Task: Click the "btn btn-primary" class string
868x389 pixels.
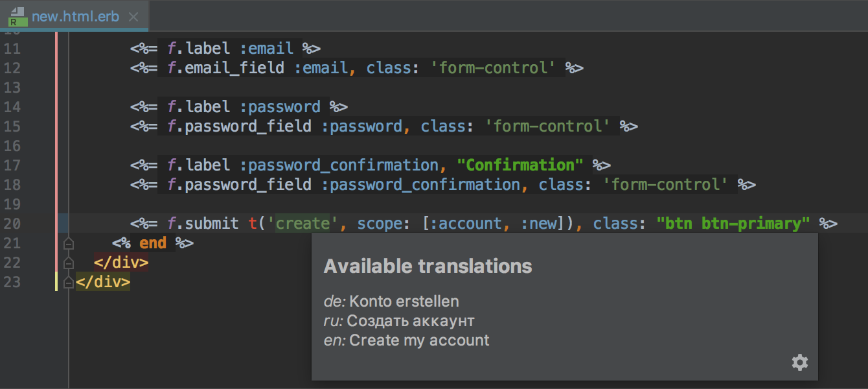Action: coord(733,224)
